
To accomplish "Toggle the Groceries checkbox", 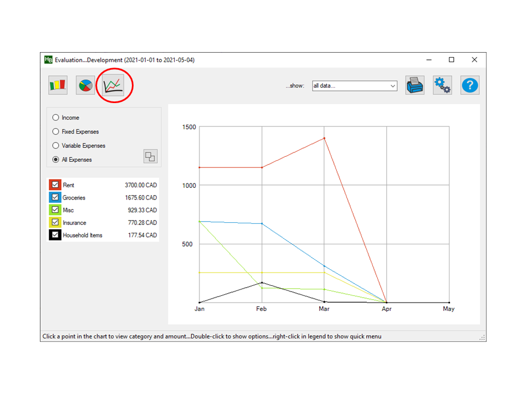I will pyautogui.click(x=55, y=197).
